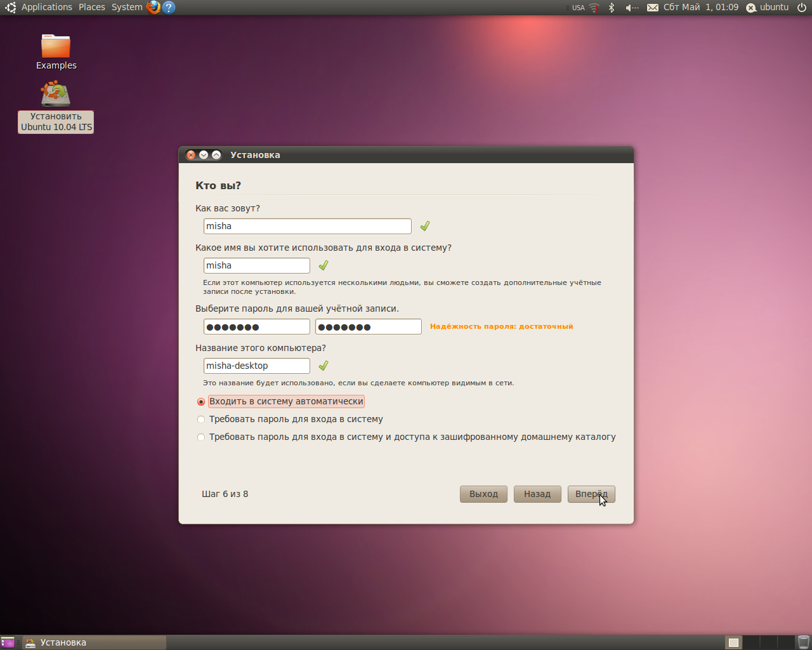Image resolution: width=812 pixels, height=650 pixels.
Task: Open the Help question mark launcher
Action: [x=169, y=8]
